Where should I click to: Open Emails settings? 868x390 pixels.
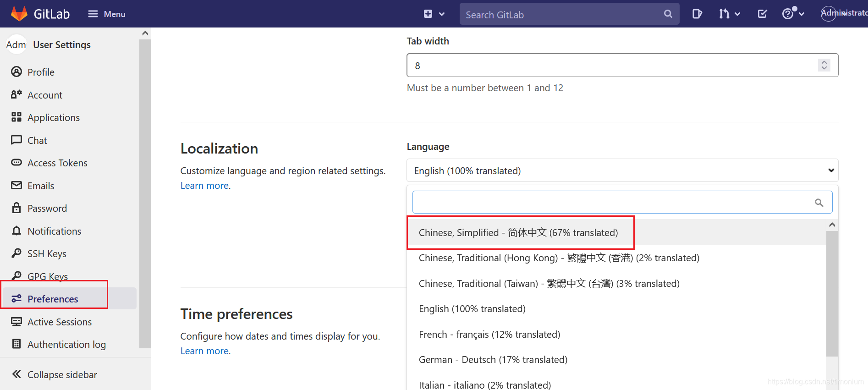[x=41, y=186]
